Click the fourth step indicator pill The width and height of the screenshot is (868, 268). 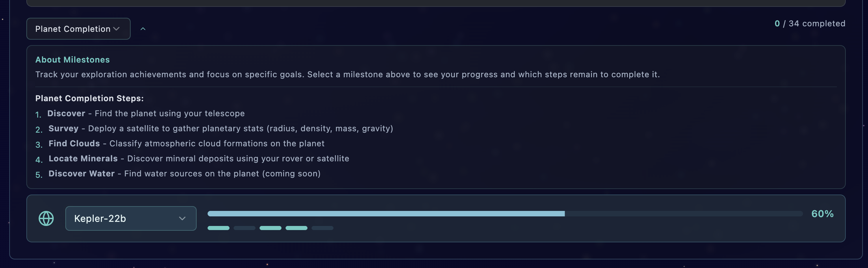(296, 228)
